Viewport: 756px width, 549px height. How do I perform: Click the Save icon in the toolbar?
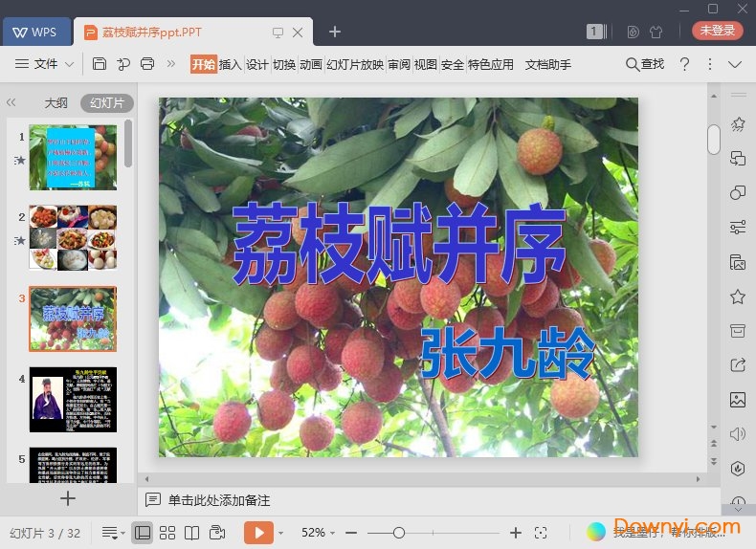coord(99,64)
